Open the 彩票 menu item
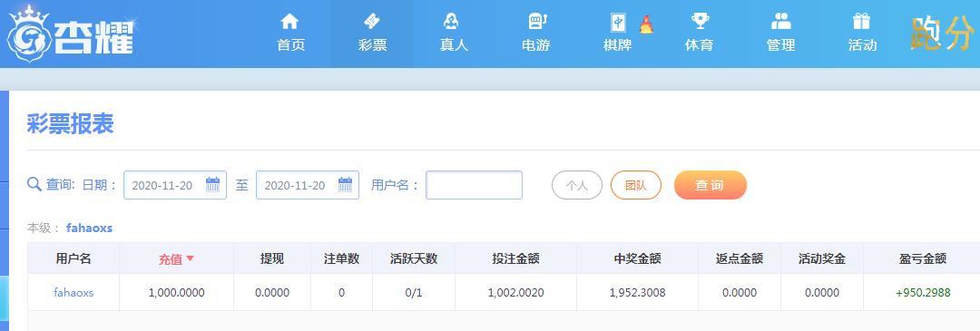The height and width of the screenshot is (331, 980). (373, 45)
